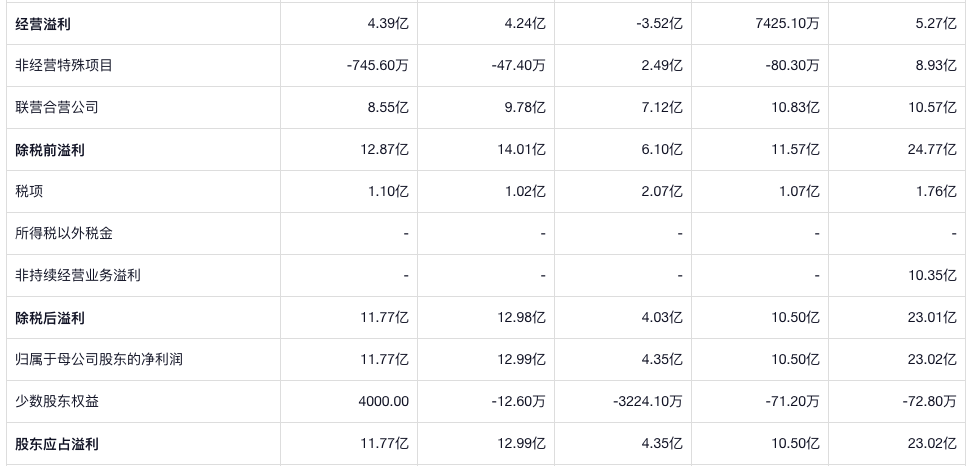Click the 非持续经营业务溢利 row label
The width and height of the screenshot is (967, 466).
[x=78, y=276]
